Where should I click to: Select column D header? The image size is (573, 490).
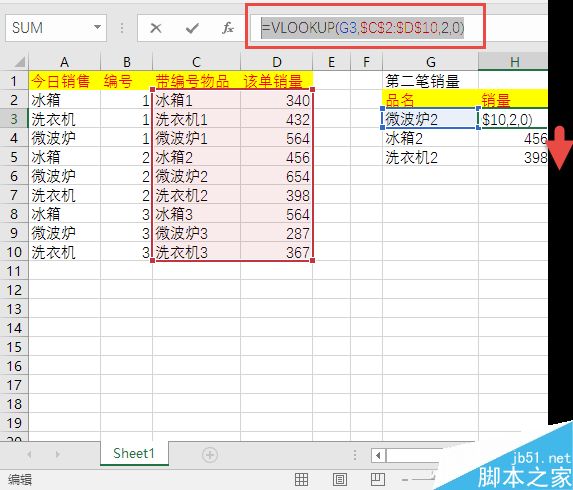(277, 62)
